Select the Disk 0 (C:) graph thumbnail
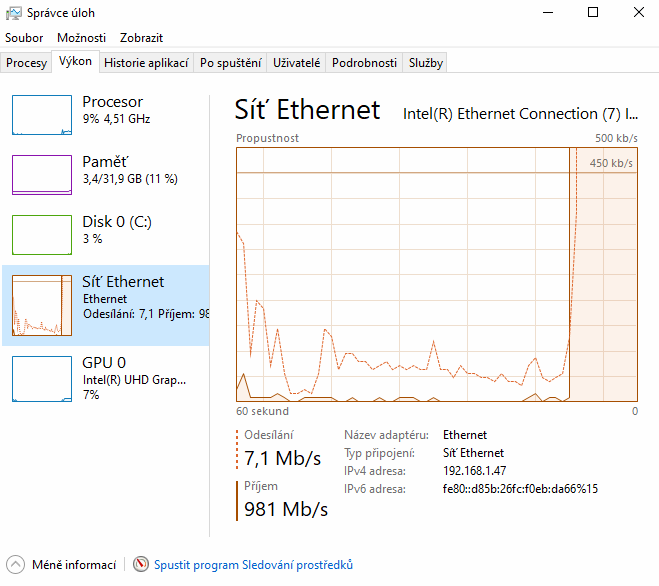 42,235
